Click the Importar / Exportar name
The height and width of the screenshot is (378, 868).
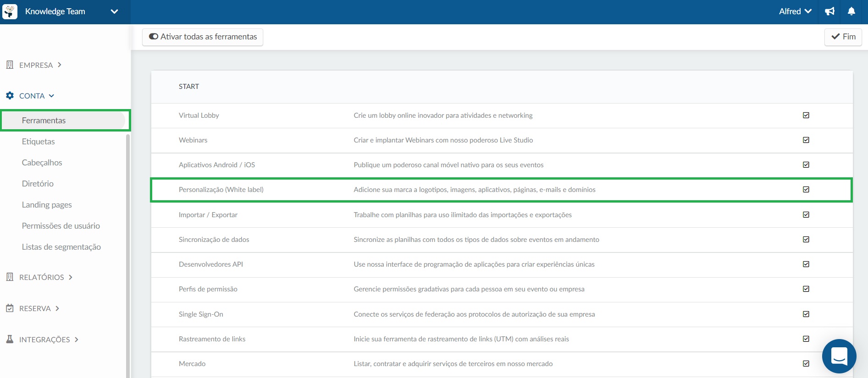click(x=208, y=215)
